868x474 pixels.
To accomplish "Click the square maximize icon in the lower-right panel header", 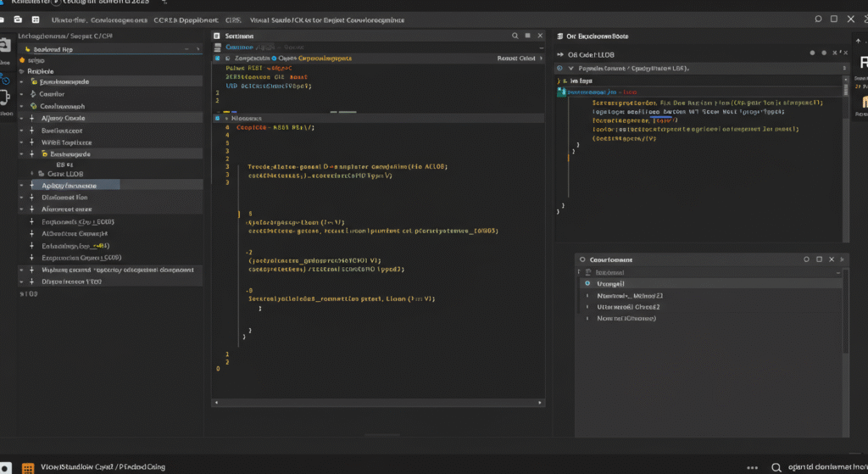I will (820, 259).
